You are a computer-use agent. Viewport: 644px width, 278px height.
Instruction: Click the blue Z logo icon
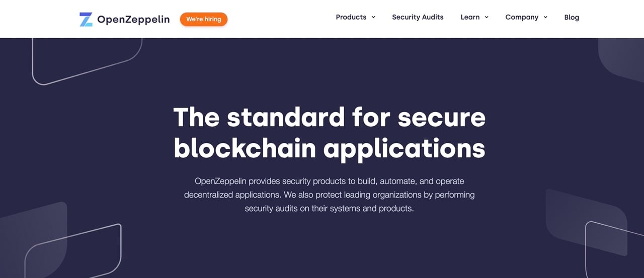click(x=86, y=20)
